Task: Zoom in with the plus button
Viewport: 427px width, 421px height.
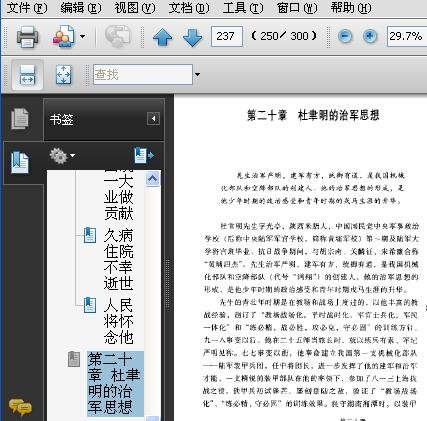Action: (x=370, y=36)
